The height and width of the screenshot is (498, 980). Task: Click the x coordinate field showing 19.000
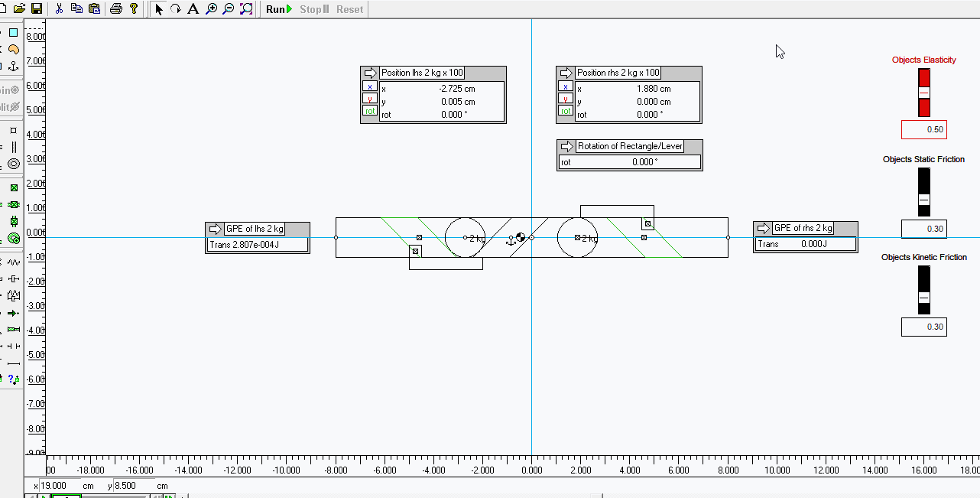(59, 486)
